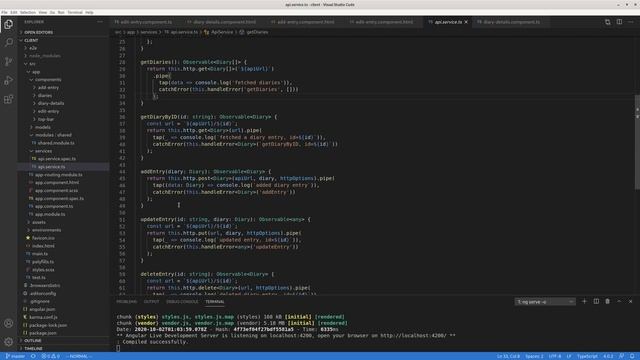The image size is (640, 360).
Task: Open the Manage gear icon
Action: click(9, 342)
